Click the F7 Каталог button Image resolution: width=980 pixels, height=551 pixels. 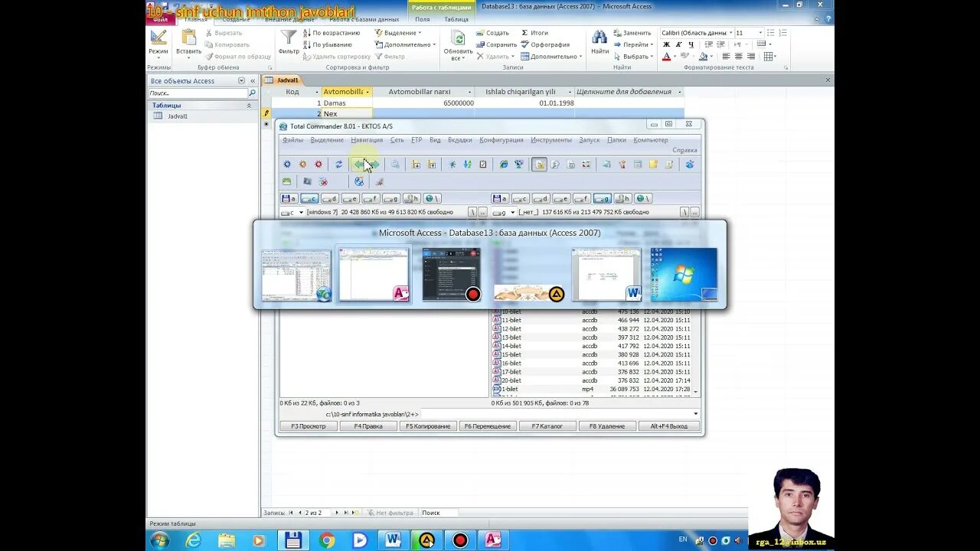click(547, 426)
